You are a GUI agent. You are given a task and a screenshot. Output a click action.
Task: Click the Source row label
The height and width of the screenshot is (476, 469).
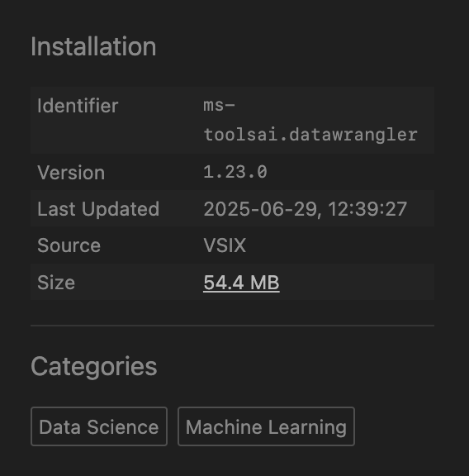69,245
